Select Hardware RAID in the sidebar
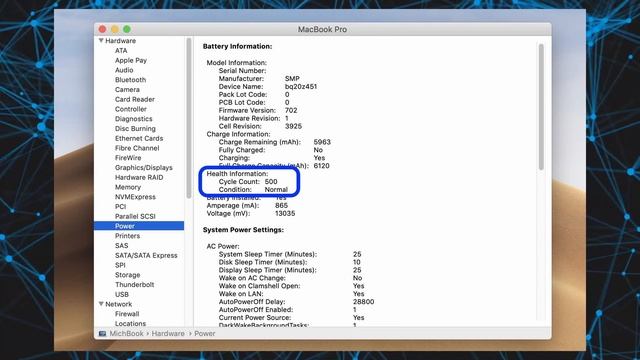 pos(139,178)
